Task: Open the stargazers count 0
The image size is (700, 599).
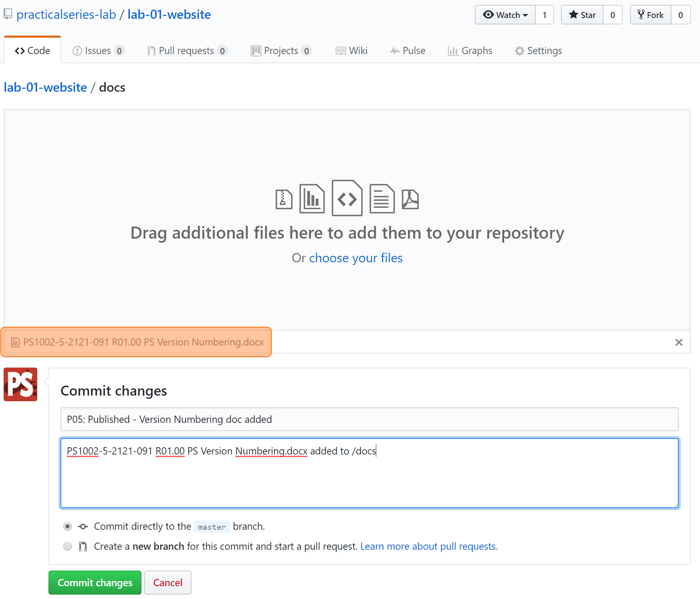Action: tap(613, 15)
